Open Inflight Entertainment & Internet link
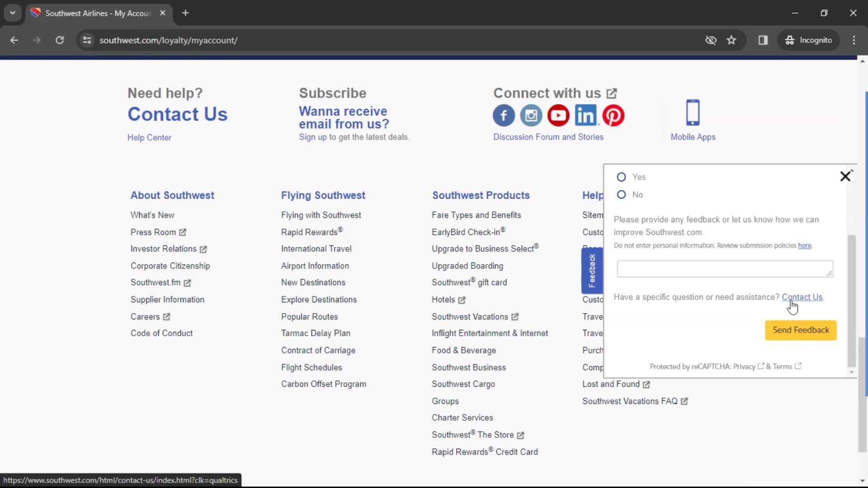This screenshot has height=488, width=868. [x=490, y=333]
